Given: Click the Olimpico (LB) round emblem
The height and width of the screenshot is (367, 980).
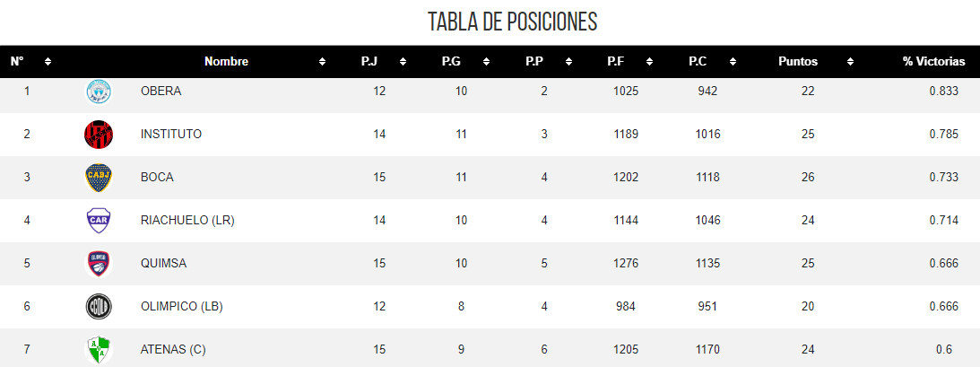Looking at the screenshot, I should click(x=98, y=307).
